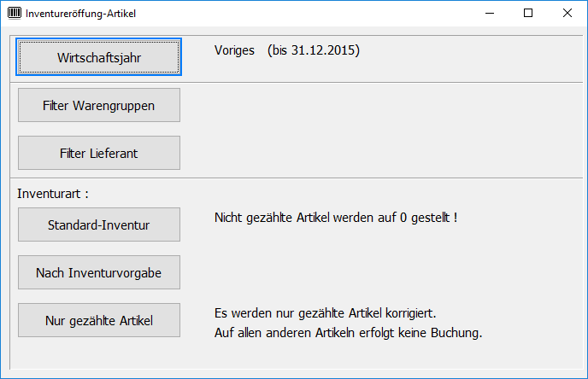Click the date text bis 31.12.2015
Viewport: 588px width, 379px height.
[313, 51]
